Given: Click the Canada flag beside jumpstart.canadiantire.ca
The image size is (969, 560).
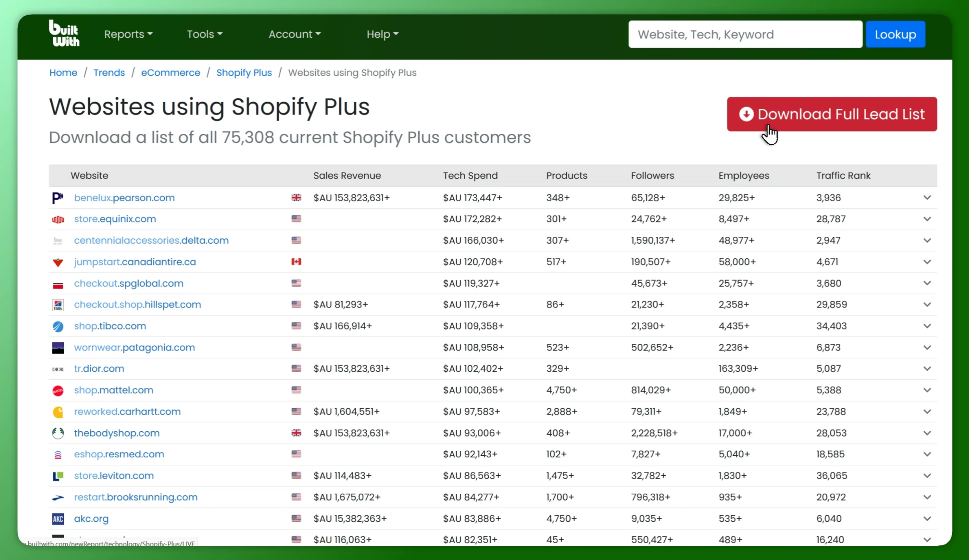Looking at the screenshot, I should [296, 262].
